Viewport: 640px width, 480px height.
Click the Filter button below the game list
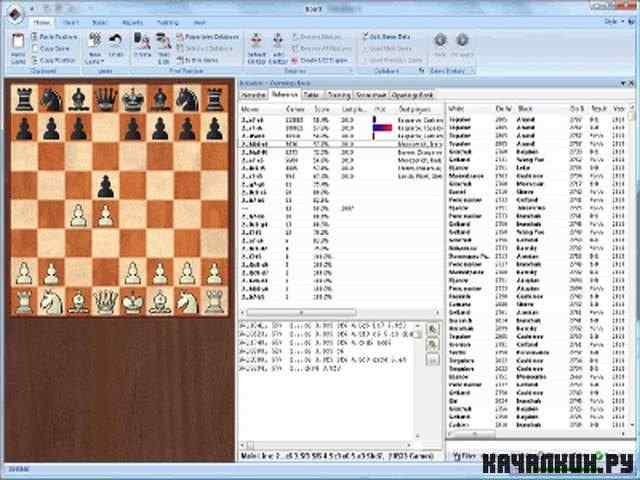465,456
